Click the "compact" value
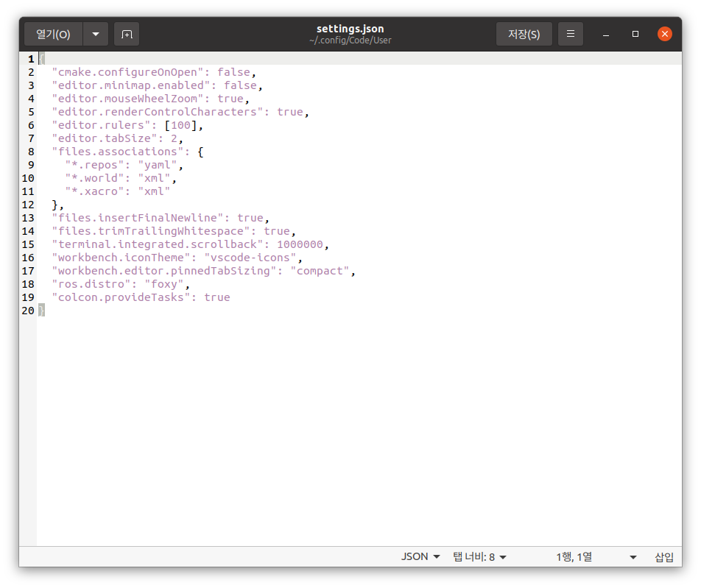This screenshot has height=588, width=701. pos(320,271)
